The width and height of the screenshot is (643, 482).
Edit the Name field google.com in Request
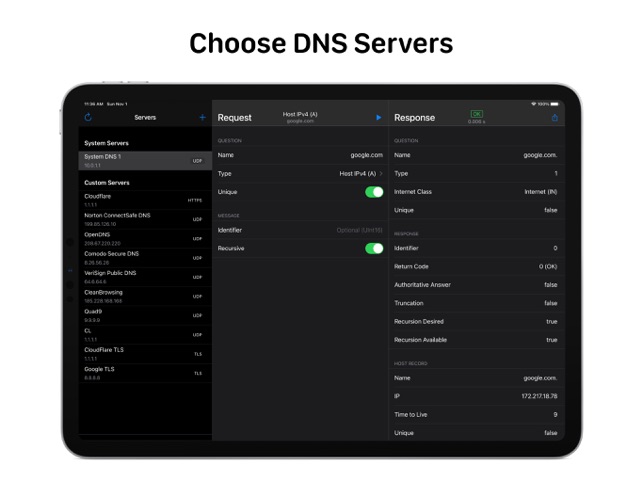pyautogui.click(x=300, y=155)
